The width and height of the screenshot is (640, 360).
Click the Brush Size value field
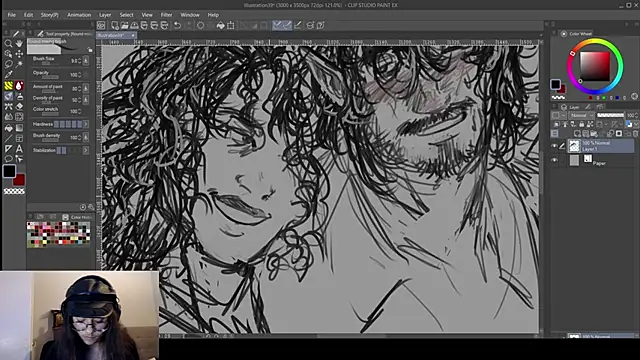click(x=74, y=61)
